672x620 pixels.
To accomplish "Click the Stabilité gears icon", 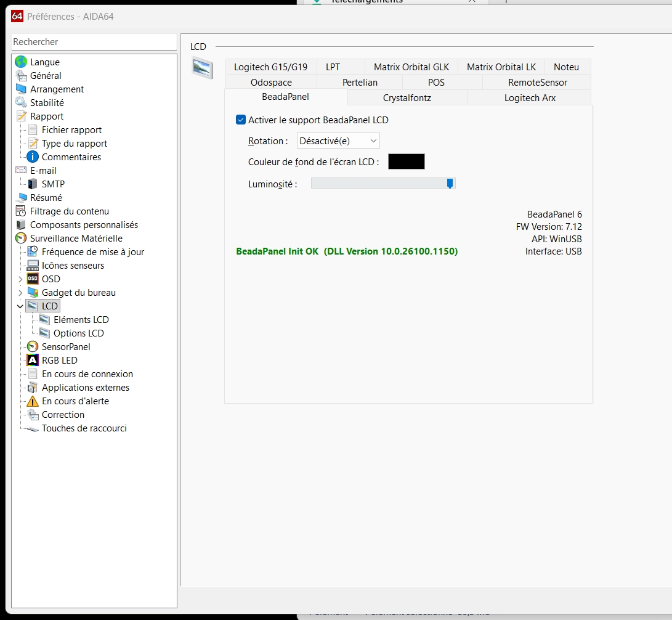I will click(x=20, y=102).
